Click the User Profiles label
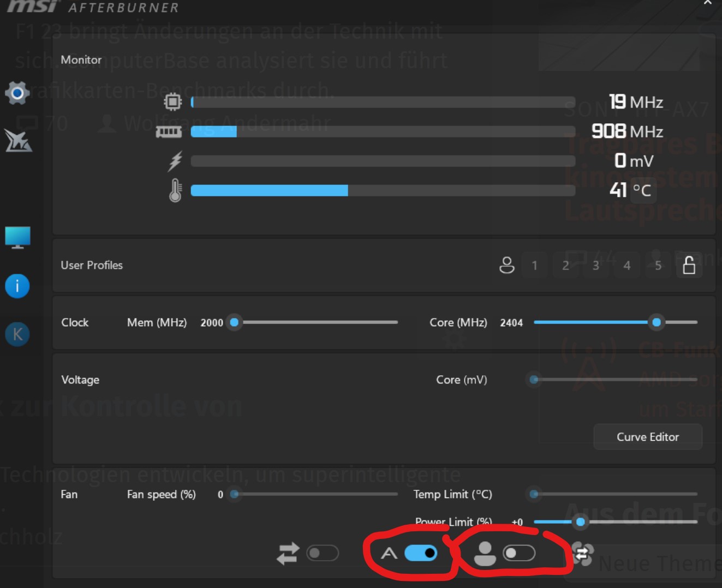The width and height of the screenshot is (722, 588). [x=92, y=265]
